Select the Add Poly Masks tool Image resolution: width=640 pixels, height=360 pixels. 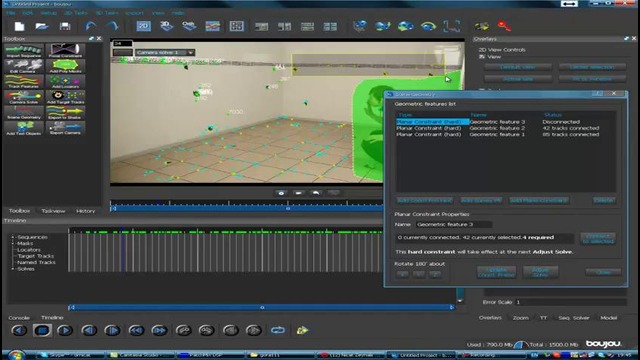[x=65, y=66]
